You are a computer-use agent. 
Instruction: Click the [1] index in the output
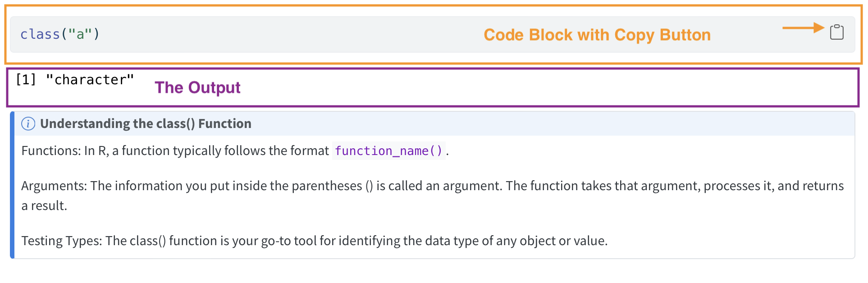pos(26,80)
